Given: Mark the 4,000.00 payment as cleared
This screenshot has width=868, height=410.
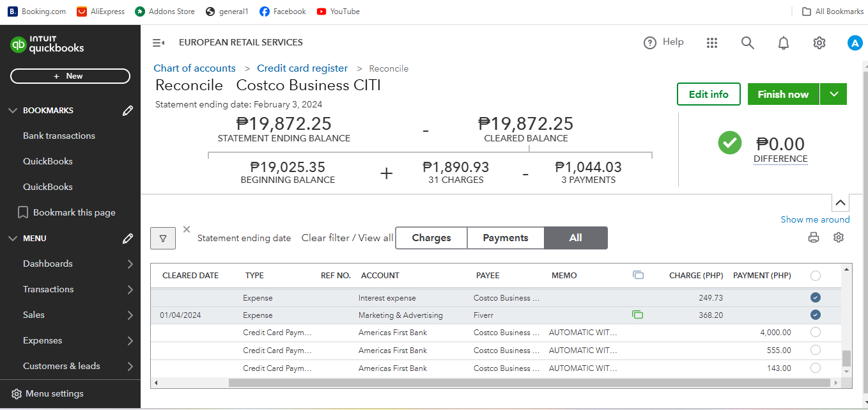Looking at the screenshot, I should click(x=815, y=332).
